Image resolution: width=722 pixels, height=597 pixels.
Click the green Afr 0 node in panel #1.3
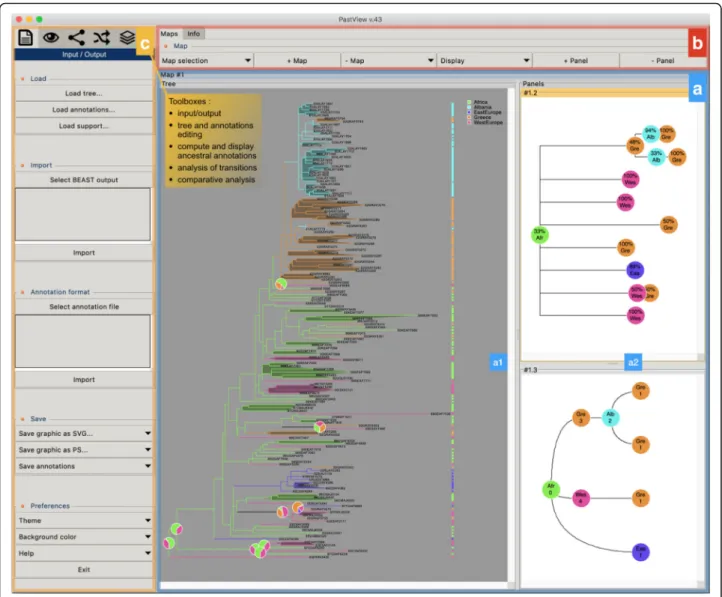click(x=551, y=489)
